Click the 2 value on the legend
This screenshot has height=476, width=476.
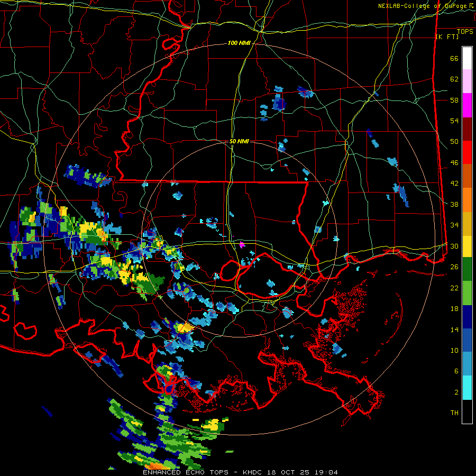click(456, 392)
